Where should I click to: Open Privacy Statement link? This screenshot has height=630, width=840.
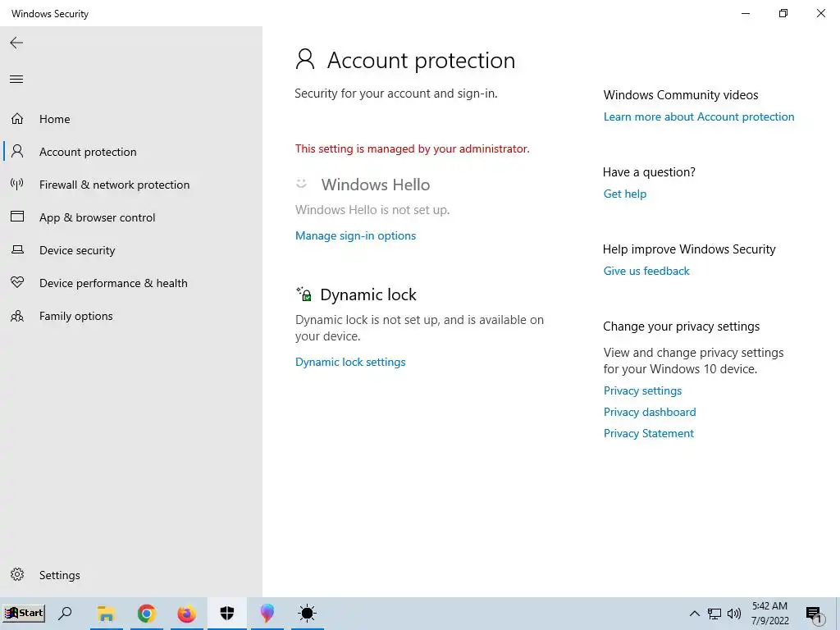[649, 433]
